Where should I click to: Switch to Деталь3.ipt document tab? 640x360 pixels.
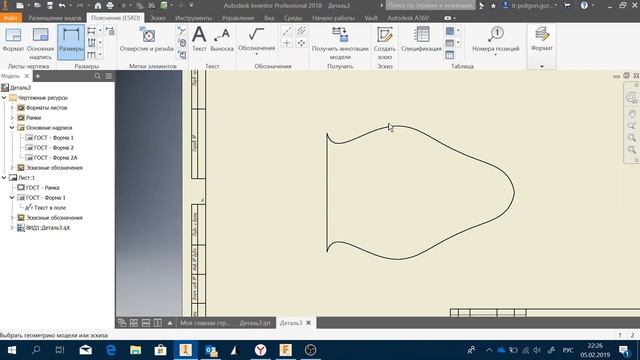pyautogui.click(x=255, y=323)
